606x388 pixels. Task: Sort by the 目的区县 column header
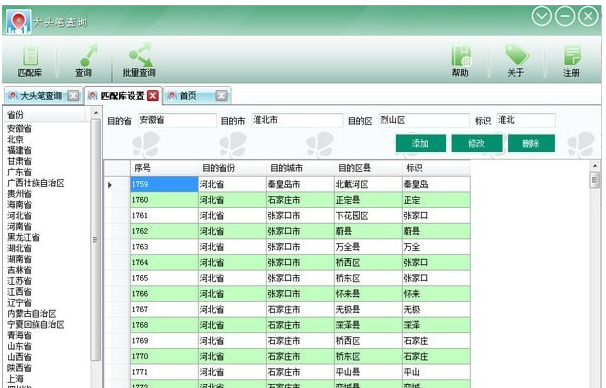[x=368, y=168]
